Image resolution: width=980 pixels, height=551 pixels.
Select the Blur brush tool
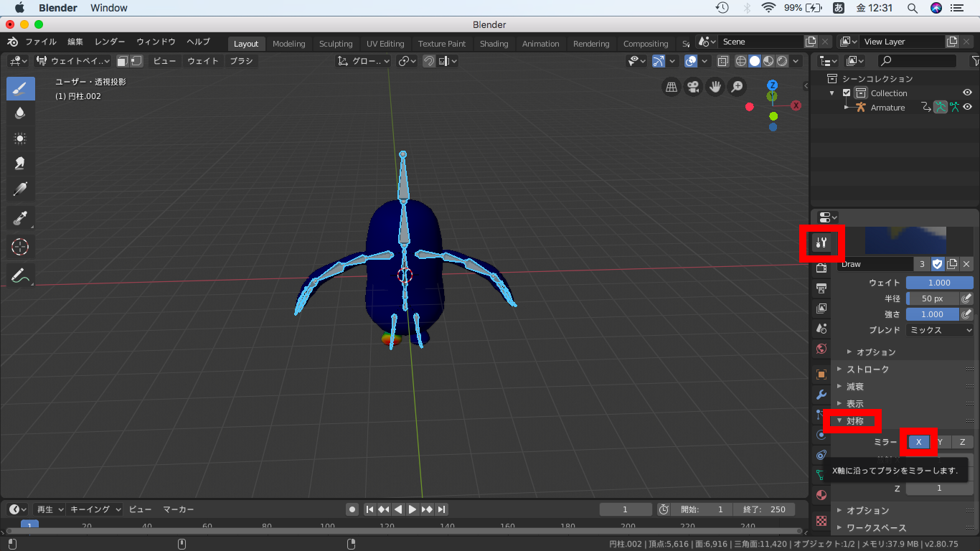pyautogui.click(x=20, y=113)
